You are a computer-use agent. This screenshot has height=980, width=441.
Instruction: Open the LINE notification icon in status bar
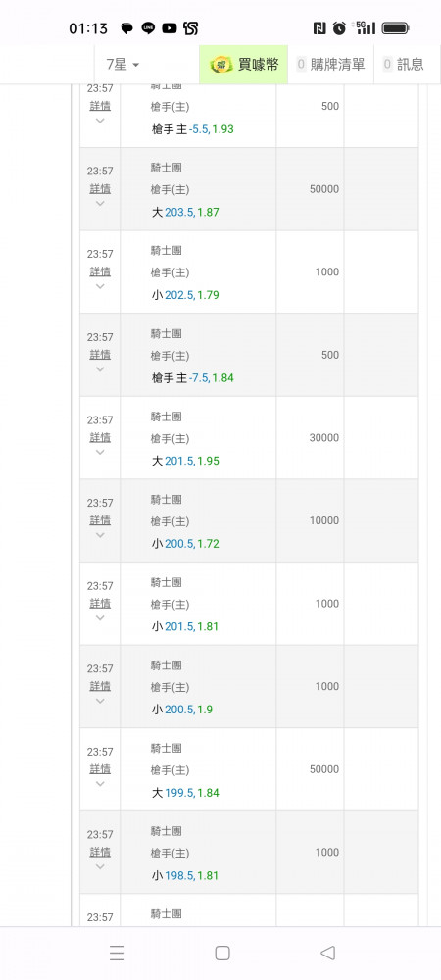(148, 28)
